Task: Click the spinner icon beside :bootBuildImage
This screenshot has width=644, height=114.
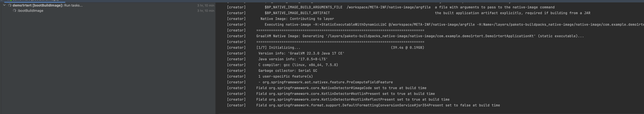Action: click(x=14, y=10)
